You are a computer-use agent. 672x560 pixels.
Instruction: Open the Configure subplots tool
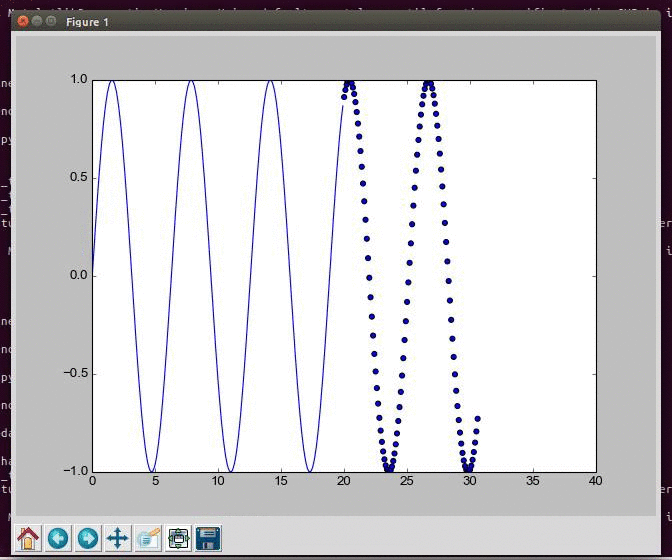[x=178, y=538]
